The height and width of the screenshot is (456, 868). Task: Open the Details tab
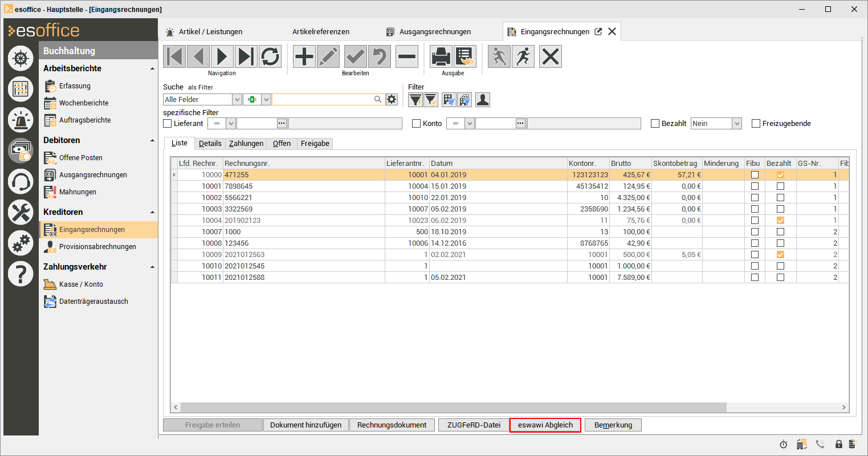(210, 143)
